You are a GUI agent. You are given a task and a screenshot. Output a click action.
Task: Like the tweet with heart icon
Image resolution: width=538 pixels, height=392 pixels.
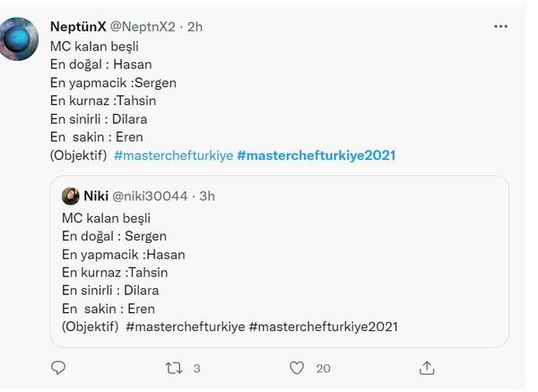(297, 368)
